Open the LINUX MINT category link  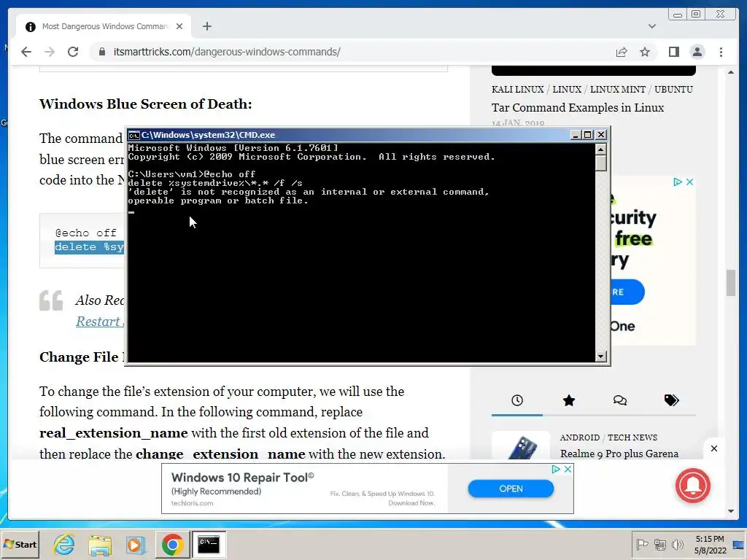617,90
